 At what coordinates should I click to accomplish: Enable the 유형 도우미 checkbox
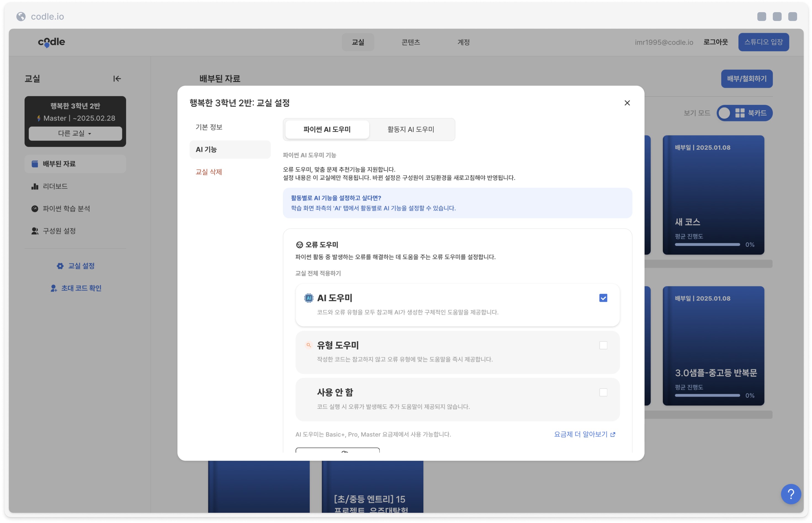coord(603,345)
